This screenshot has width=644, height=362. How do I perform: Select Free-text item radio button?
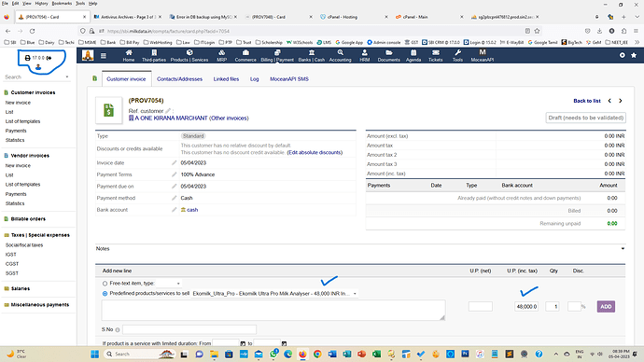tap(105, 284)
